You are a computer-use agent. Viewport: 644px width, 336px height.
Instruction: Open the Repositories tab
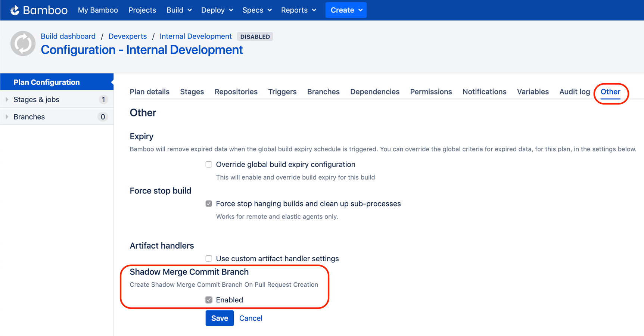point(236,91)
